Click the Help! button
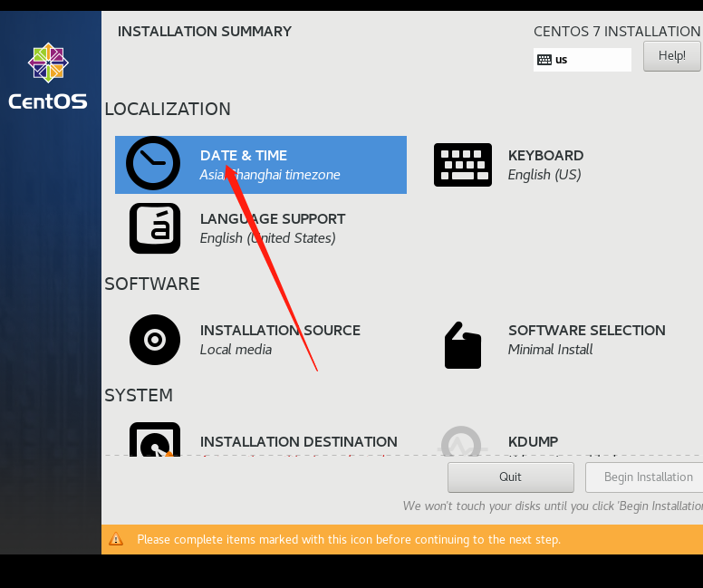 (671, 56)
